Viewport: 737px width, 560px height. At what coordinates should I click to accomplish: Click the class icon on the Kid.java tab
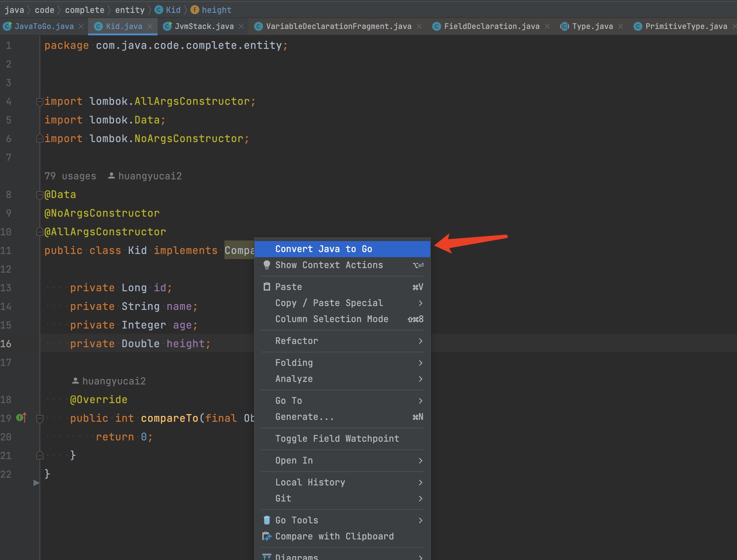coord(98,26)
